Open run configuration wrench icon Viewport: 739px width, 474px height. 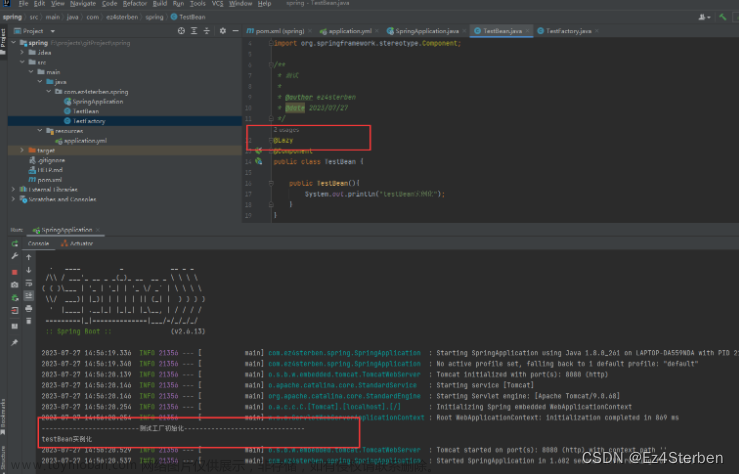pyautogui.click(x=15, y=256)
